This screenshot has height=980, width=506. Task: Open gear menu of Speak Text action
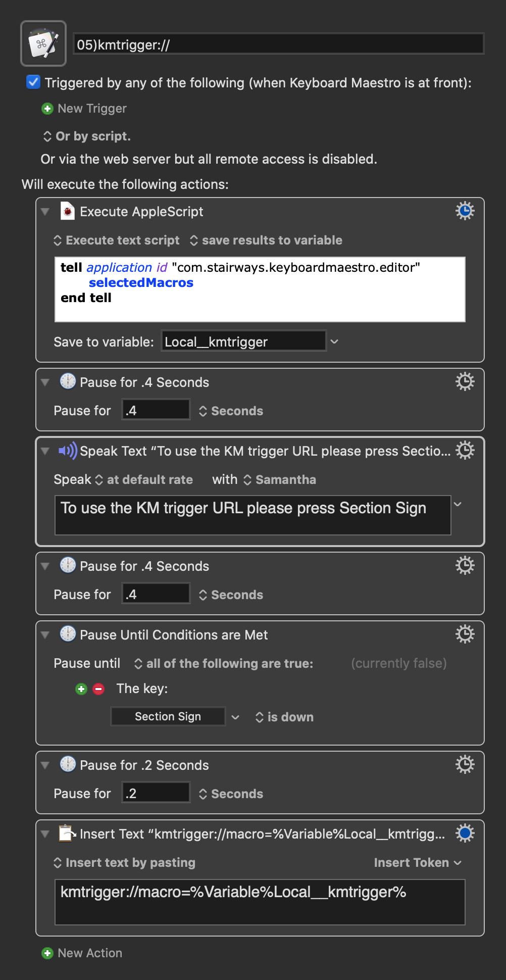pos(465,450)
